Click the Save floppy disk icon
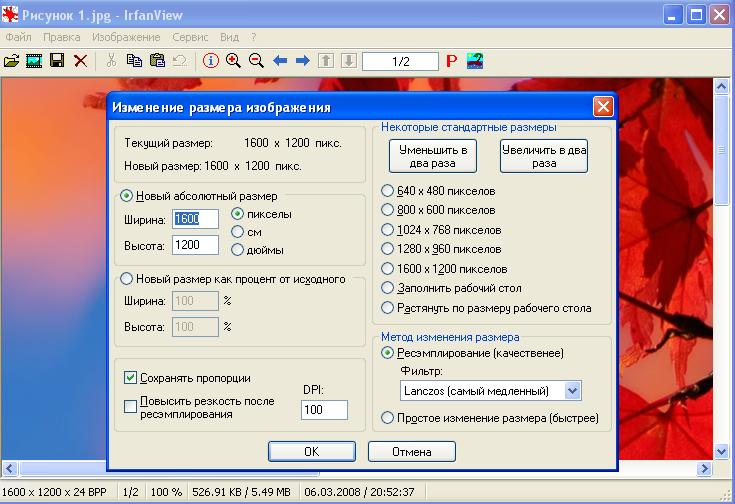 coord(57,61)
